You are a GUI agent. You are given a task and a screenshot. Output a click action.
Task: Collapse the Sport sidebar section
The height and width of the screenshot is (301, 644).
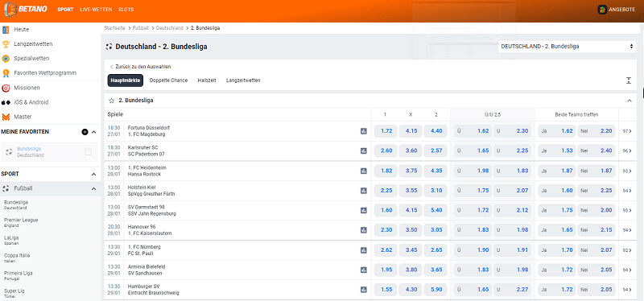pos(93,174)
